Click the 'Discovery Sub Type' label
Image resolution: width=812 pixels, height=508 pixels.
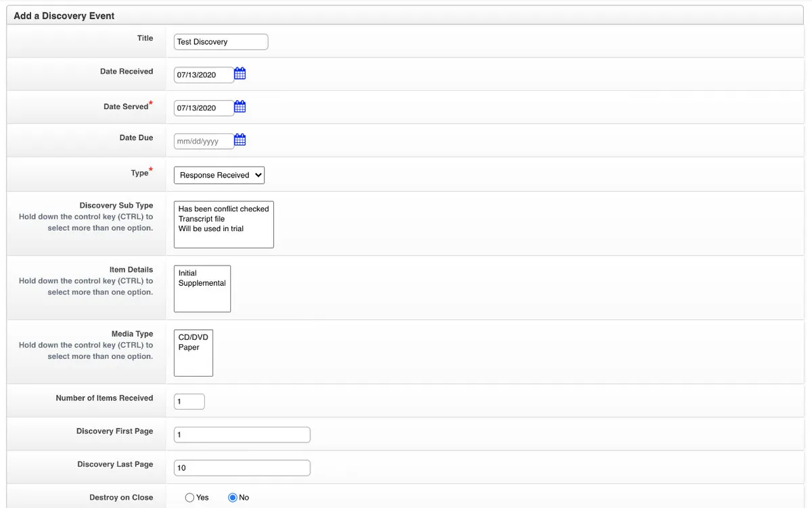pyautogui.click(x=116, y=205)
